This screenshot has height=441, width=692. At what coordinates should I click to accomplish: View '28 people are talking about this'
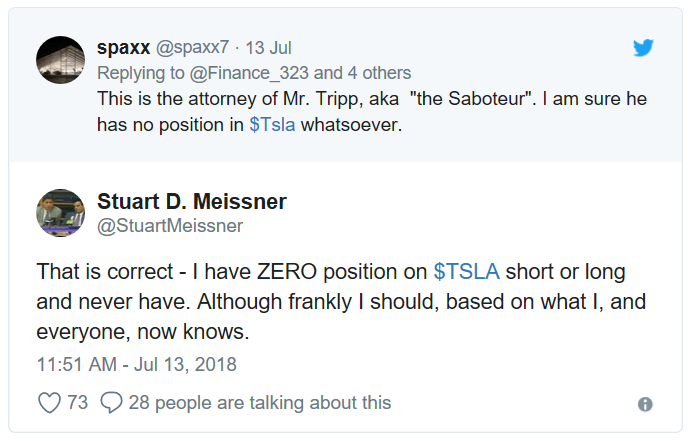coord(260,403)
